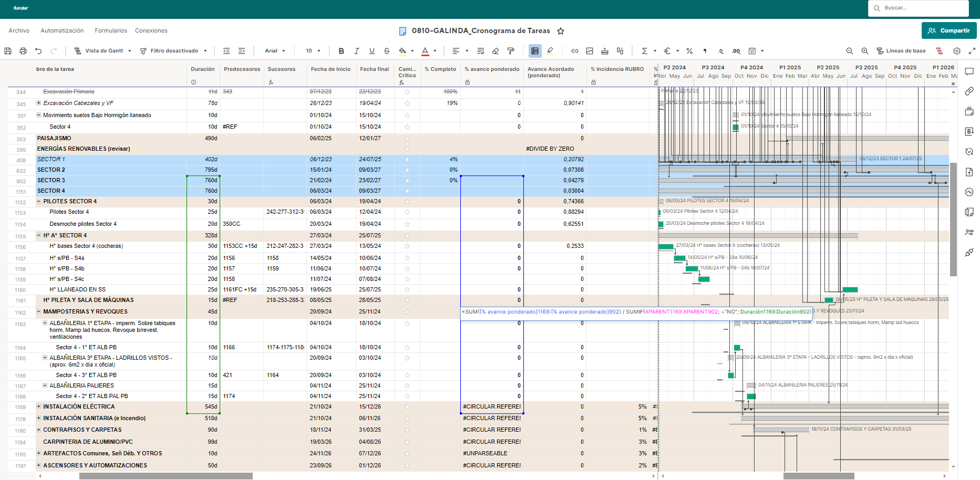This screenshot has height=480, width=980.
Task: Apply bold formatting
Action: pyautogui.click(x=342, y=51)
